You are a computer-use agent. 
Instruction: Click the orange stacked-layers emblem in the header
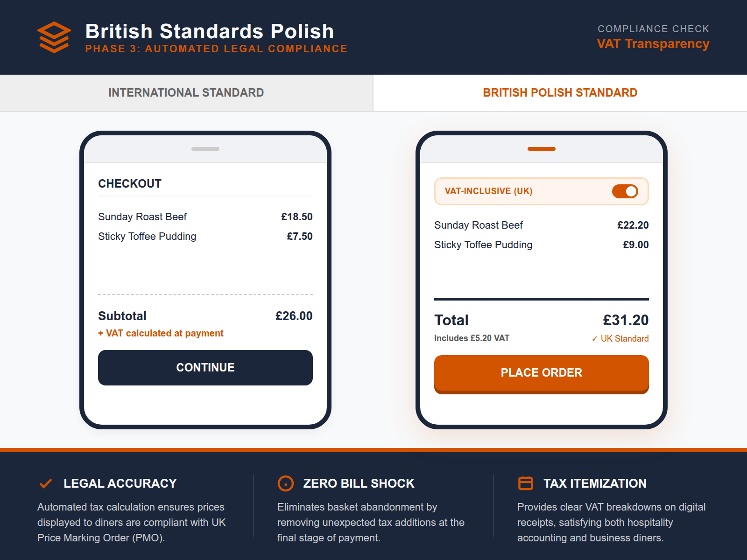click(53, 36)
